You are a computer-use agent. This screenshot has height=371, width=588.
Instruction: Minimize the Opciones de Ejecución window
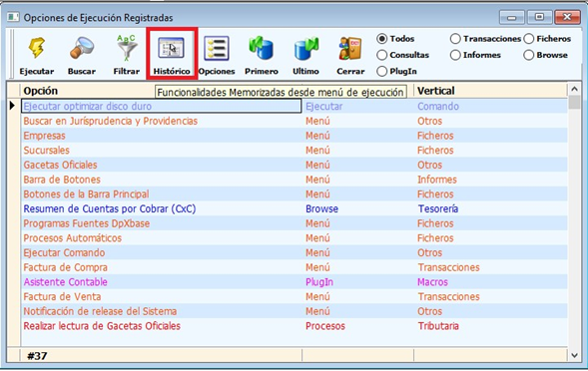click(x=511, y=17)
